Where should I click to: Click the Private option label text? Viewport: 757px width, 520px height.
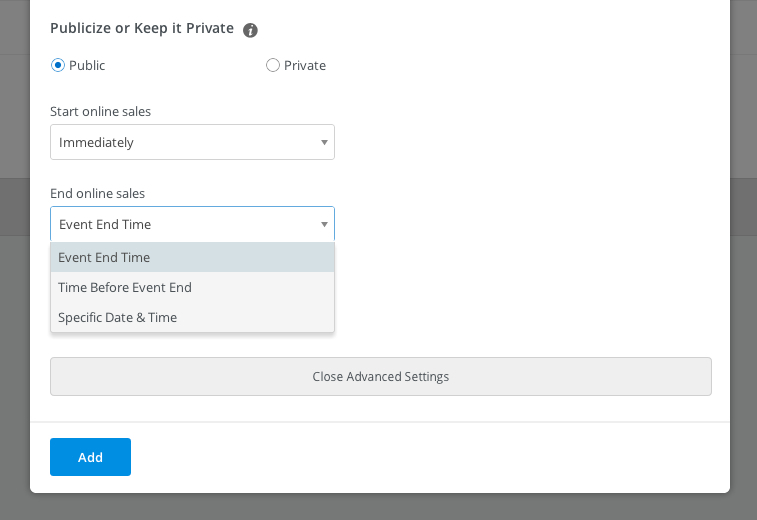[x=305, y=65]
